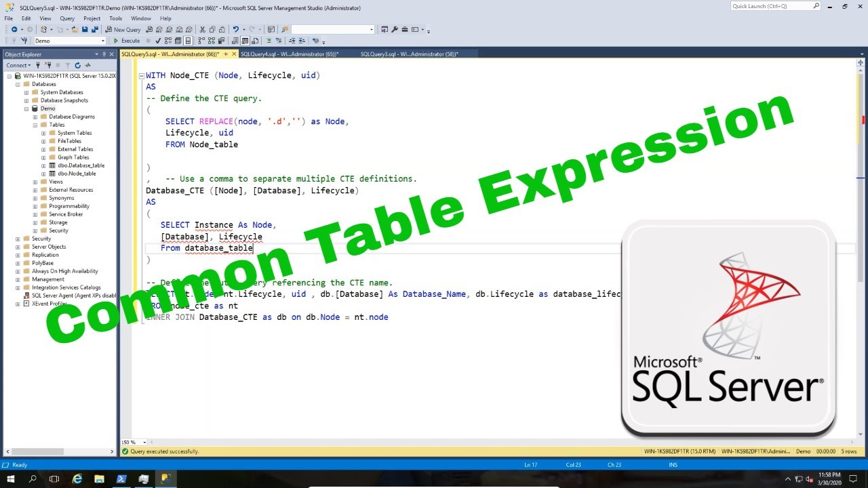Click the Increase Indent icon
Viewport: 868px width, 488px height.
pyautogui.click(x=302, y=41)
